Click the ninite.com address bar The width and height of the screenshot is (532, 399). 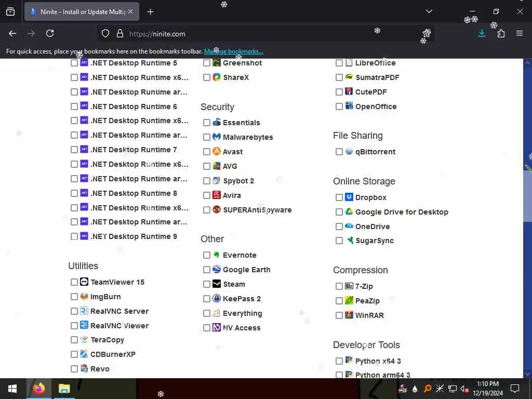[264, 34]
